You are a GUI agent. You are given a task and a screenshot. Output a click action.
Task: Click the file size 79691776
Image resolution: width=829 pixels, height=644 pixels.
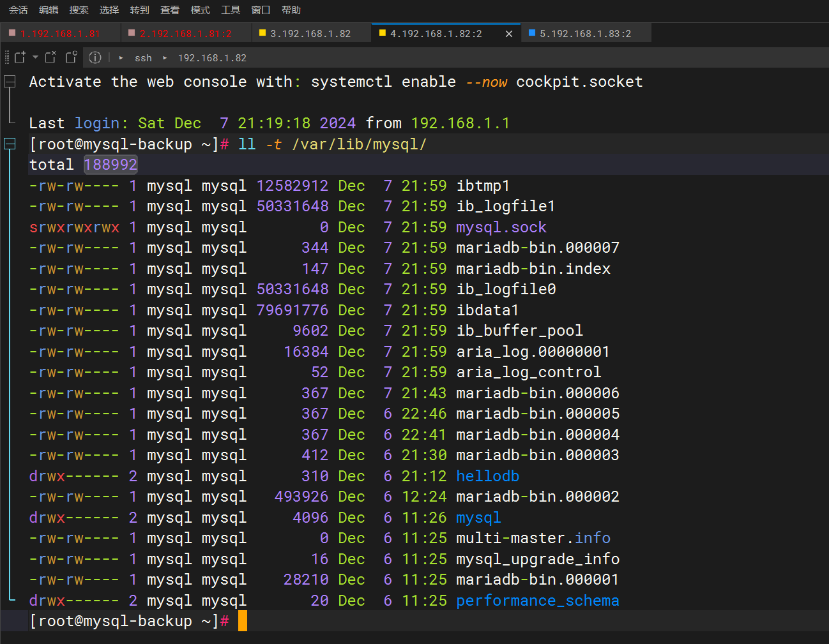293,310
